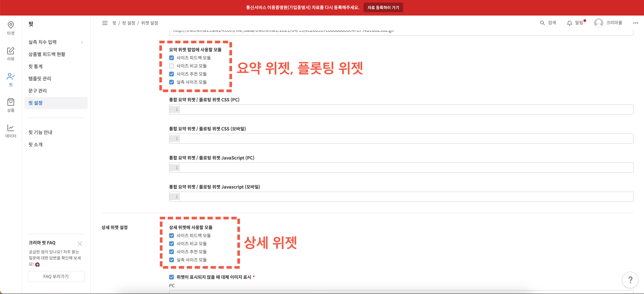Open the 데이터 chart icon
The width and height of the screenshot is (644, 294).
(x=11, y=128)
